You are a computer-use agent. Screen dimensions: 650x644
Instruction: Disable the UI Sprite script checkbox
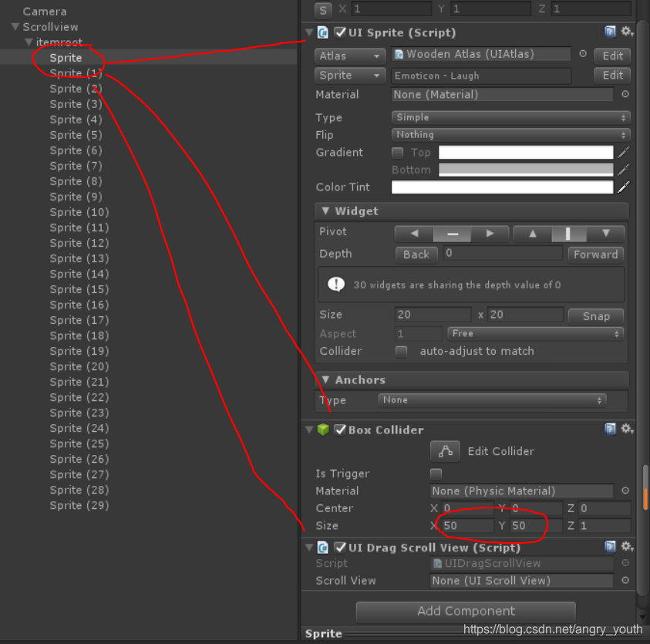(x=340, y=32)
